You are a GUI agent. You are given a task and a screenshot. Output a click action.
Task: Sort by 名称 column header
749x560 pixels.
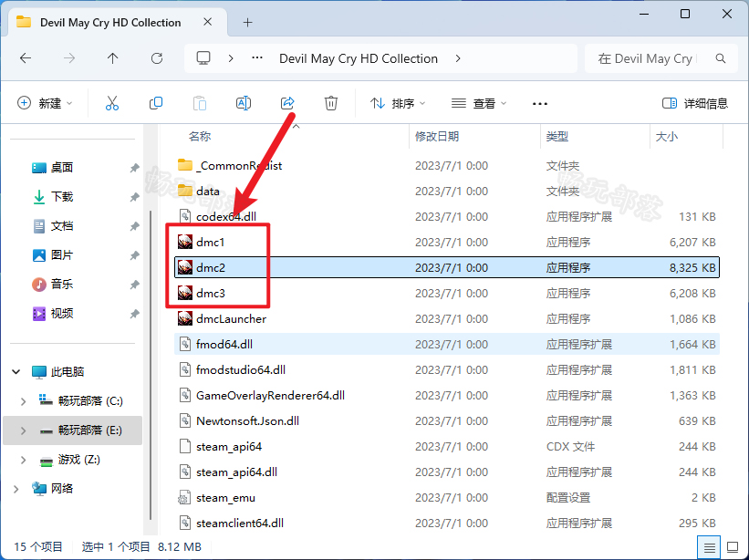[x=200, y=136]
